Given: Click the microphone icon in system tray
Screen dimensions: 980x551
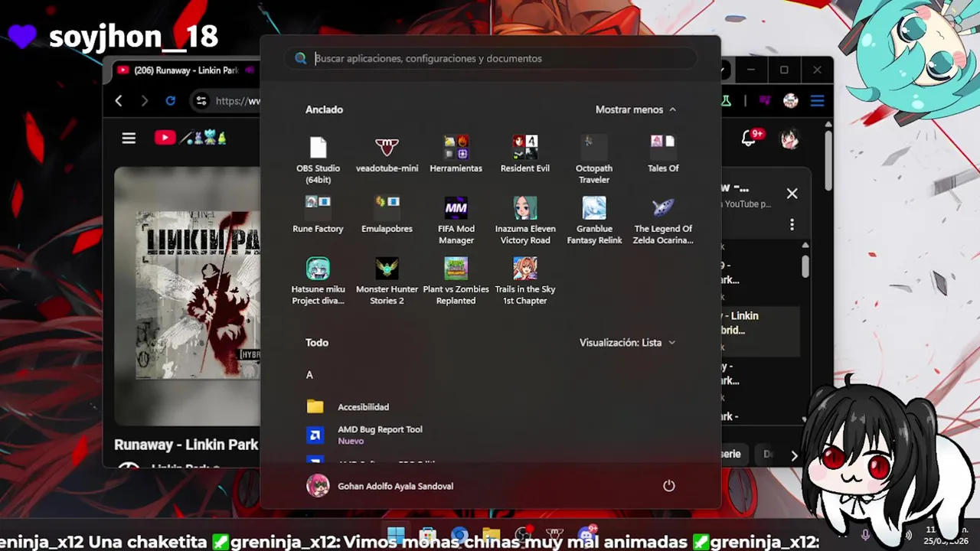Looking at the screenshot, I should click(865, 535).
